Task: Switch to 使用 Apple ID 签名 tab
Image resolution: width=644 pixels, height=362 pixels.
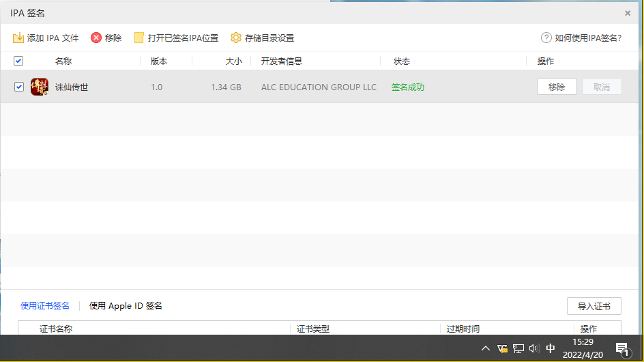Action: pos(126,306)
